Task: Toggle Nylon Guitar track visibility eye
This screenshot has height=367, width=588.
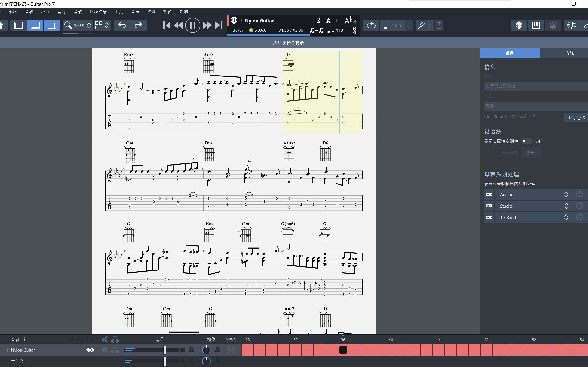Action: [90, 350]
